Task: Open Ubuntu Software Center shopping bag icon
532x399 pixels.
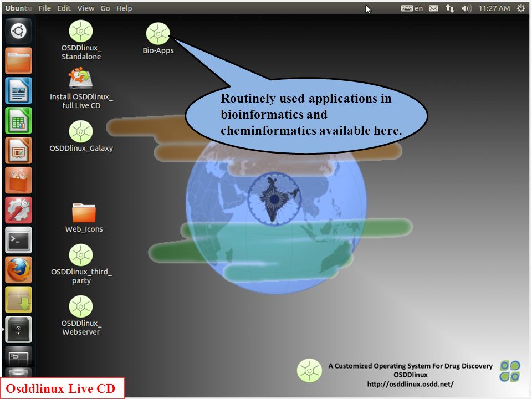Action: tap(18, 180)
